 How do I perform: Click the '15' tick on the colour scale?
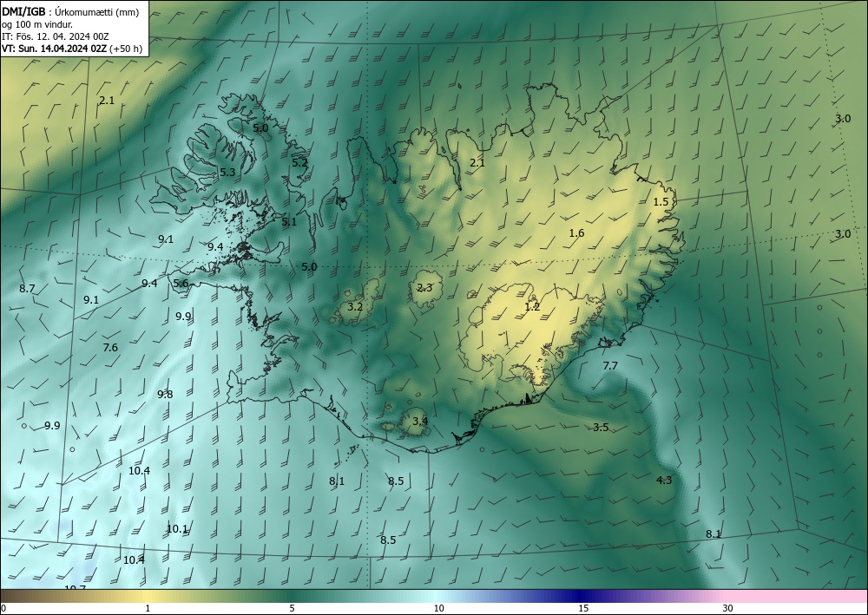pyautogui.click(x=583, y=609)
